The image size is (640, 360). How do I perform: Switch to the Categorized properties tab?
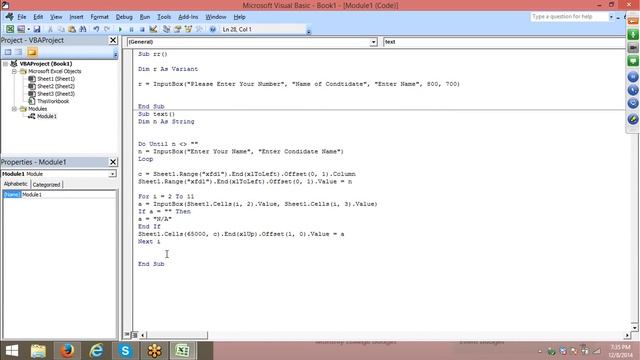46,184
